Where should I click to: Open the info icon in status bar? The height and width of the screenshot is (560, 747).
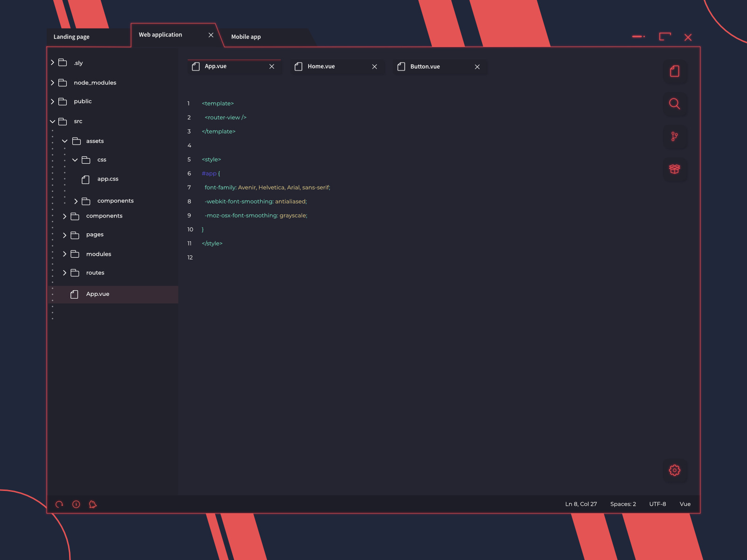pyautogui.click(x=76, y=504)
